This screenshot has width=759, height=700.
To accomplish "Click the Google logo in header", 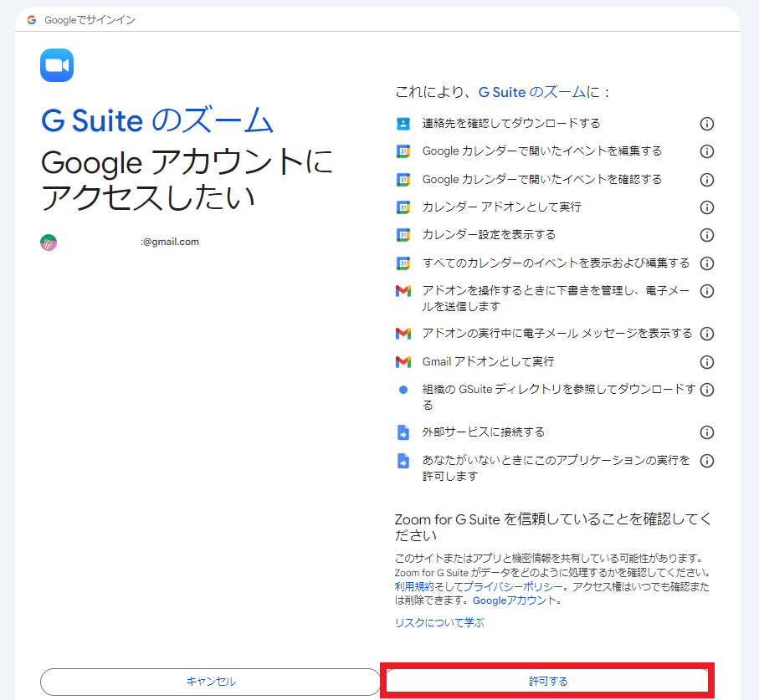I will pyautogui.click(x=32, y=19).
